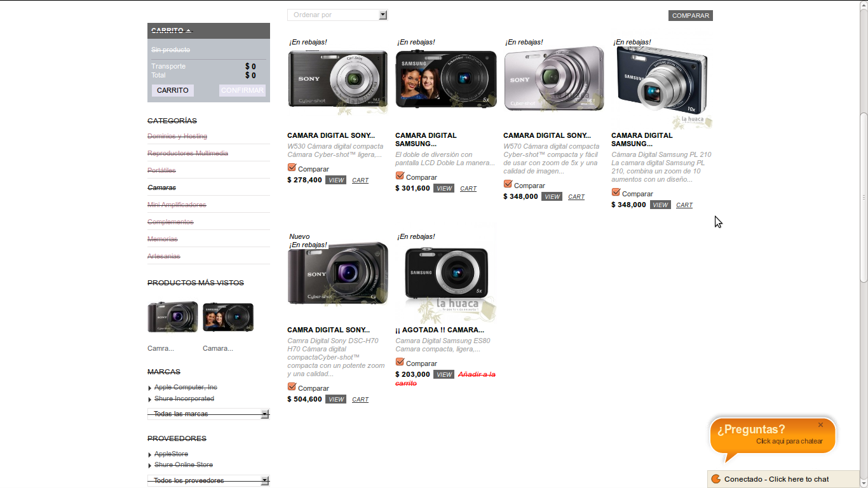The width and height of the screenshot is (868, 488).
Task: Click the CARRITO button beside CONFIRMAR
Action: (173, 90)
